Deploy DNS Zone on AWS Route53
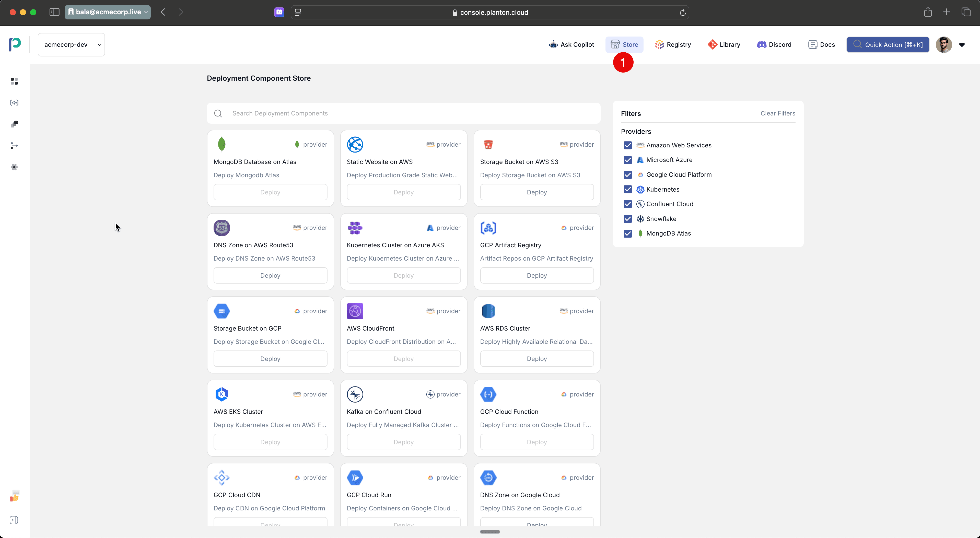 (270, 275)
